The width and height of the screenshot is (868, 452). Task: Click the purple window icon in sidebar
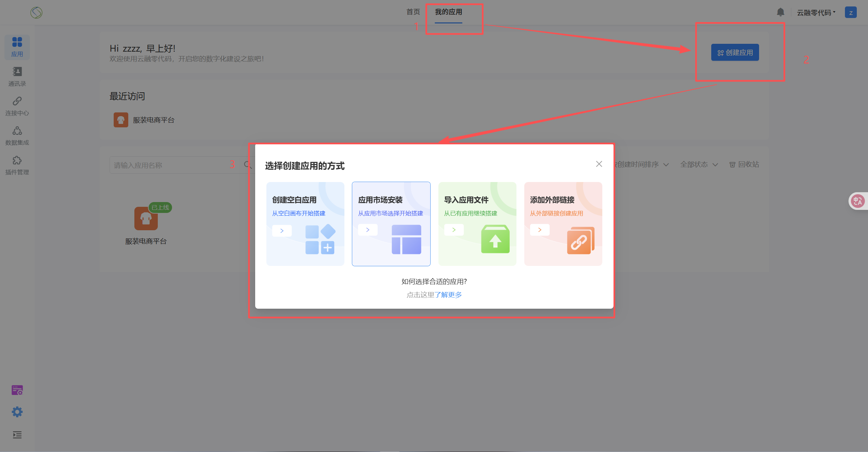pyautogui.click(x=17, y=390)
